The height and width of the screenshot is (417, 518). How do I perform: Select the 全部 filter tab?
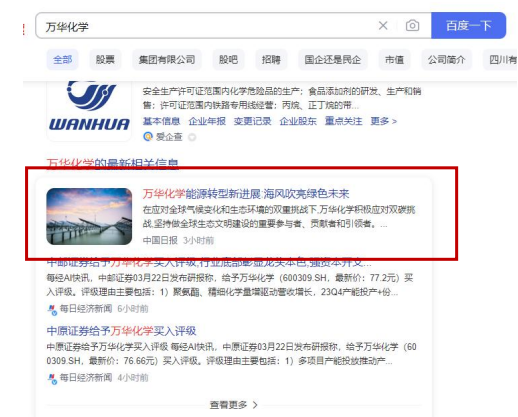point(63,60)
